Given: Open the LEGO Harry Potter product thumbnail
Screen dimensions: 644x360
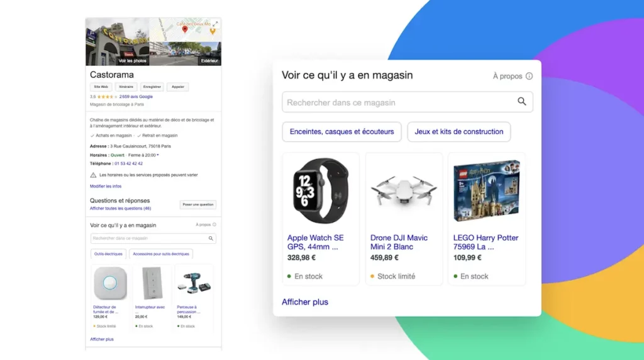Looking at the screenshot, I should coord(487,191).
